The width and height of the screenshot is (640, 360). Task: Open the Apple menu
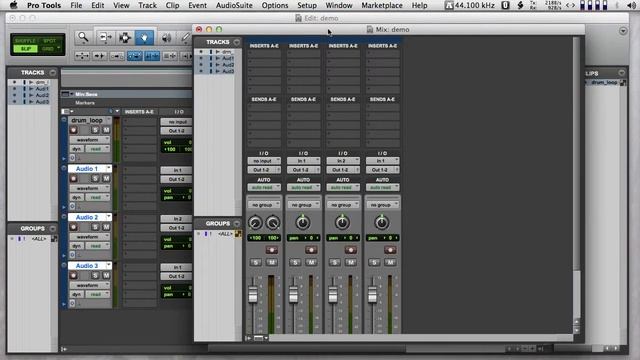point(13,5)
